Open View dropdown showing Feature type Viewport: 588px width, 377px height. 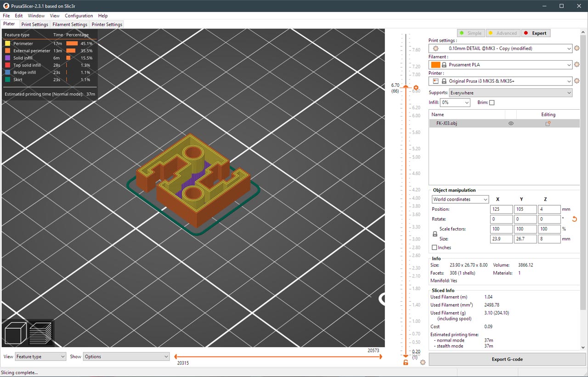[41, 356]
